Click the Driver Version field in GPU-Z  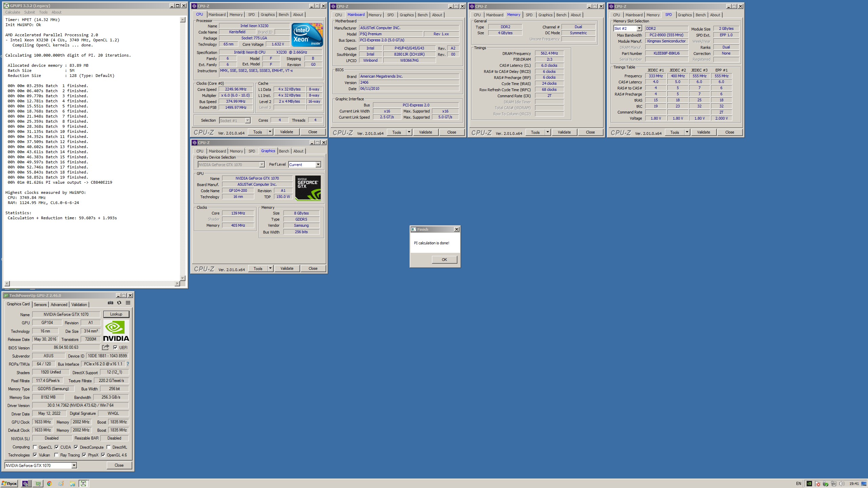(80, 405)
